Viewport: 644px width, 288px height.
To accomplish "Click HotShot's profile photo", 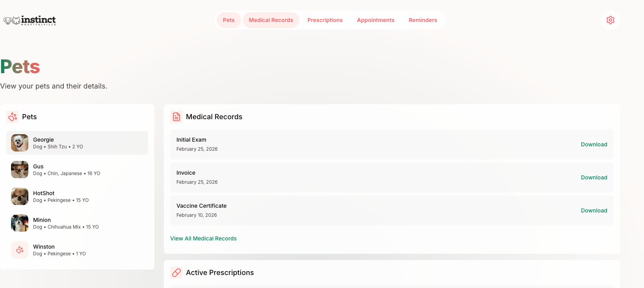I will click(x=20, y=196).
